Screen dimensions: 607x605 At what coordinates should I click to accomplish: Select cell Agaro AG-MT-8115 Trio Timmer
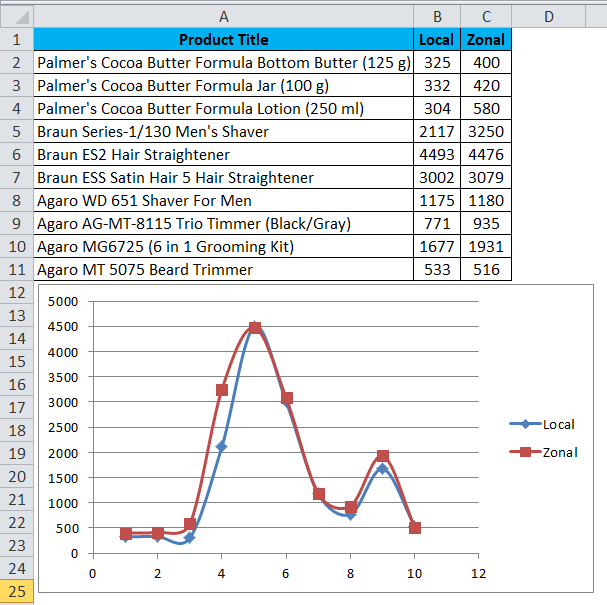click(x=224, y=224)
